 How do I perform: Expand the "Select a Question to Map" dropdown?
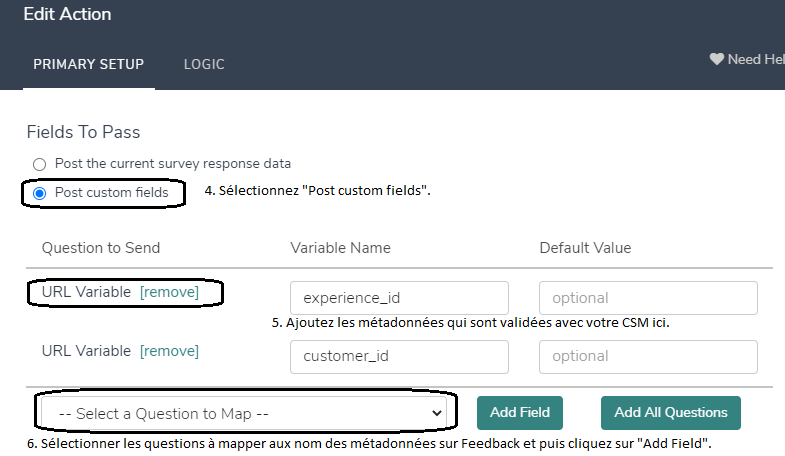(x=246, y=412)
